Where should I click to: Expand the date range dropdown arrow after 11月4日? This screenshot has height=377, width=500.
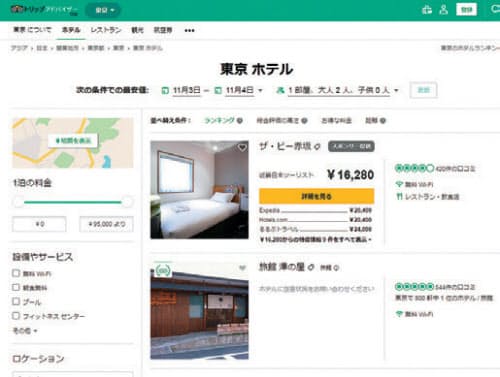[x=260, y=90]
